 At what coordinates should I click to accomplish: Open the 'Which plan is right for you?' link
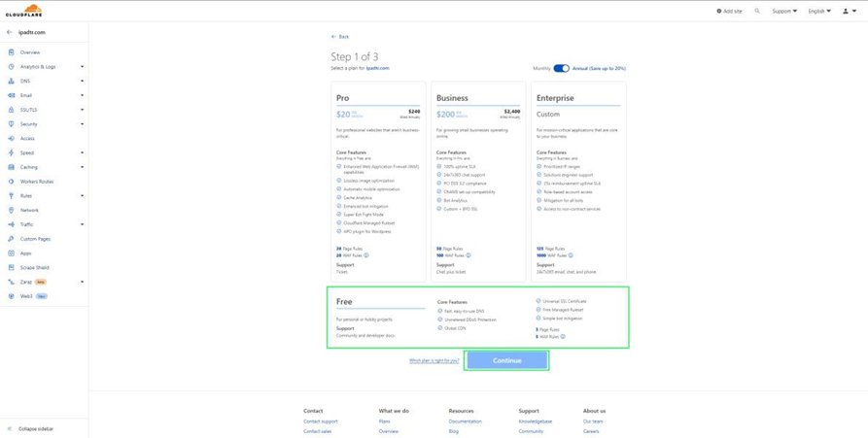434,360
